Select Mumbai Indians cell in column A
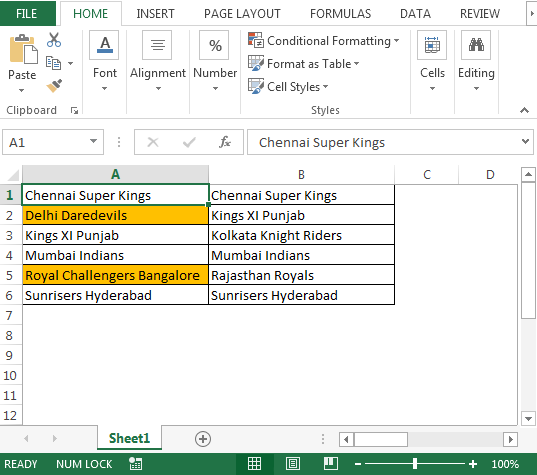This screenshot has height=475, width=537. point(115,255)
